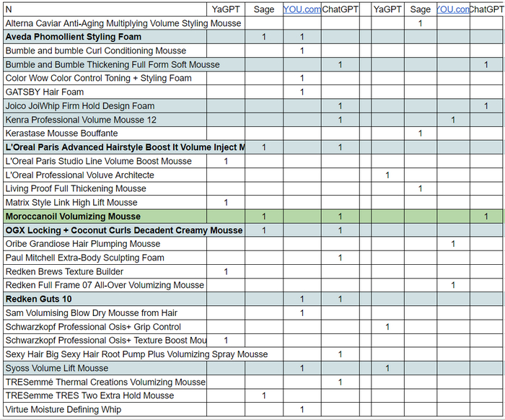Click the 1 in the Paul Mitchell row

(x=340, y=258)
